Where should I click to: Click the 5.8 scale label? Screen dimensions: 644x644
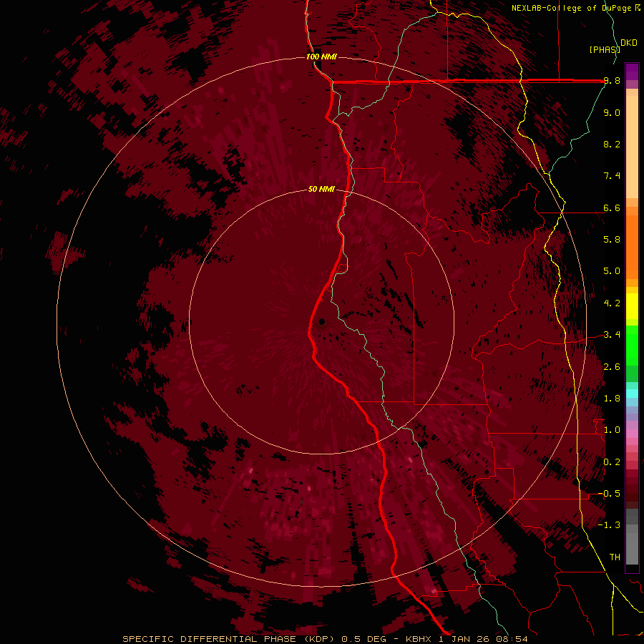(x=612, y=240)
